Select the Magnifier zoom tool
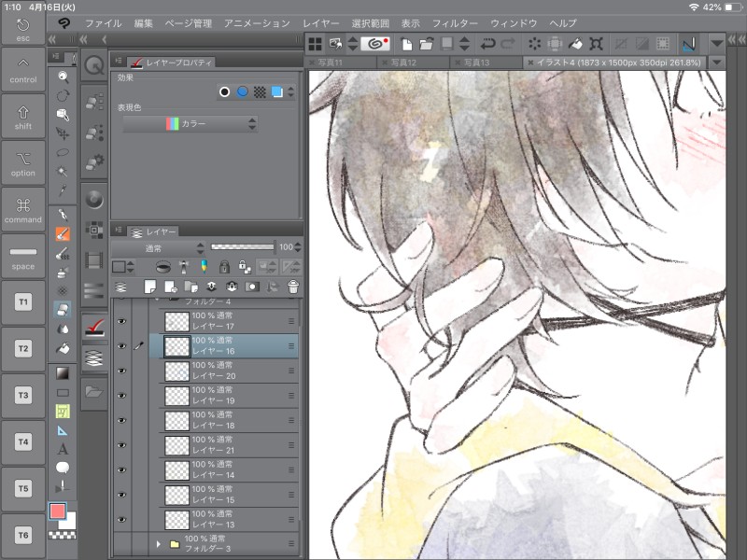The height and width of the screenshot is (560, 747). 63,77
